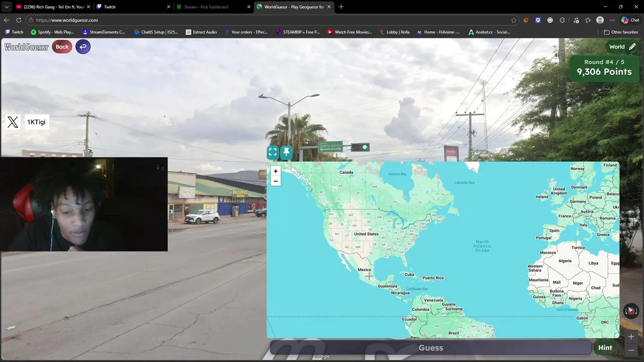
Task: Click the webcam overlay thumbnail
Action: [84, 204]
